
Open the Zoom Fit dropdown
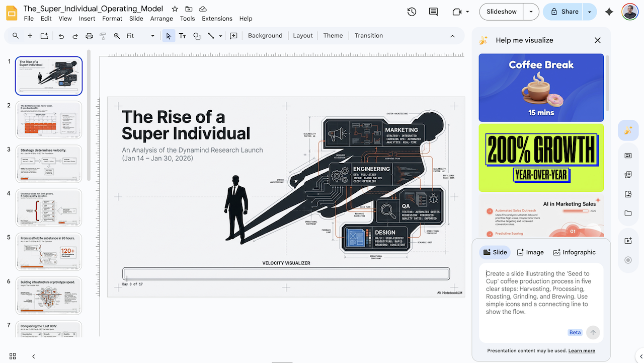click(x=152, y=36)
